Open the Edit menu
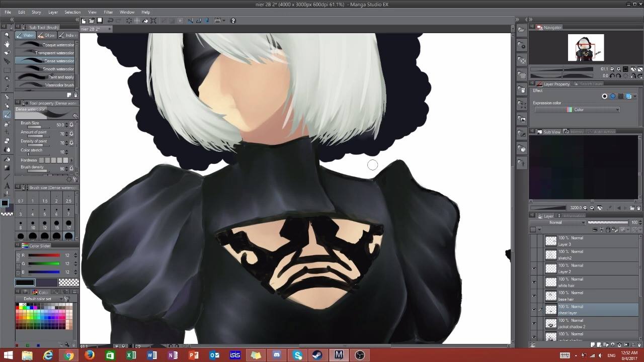Screen dimensions: 644x362 22,12
